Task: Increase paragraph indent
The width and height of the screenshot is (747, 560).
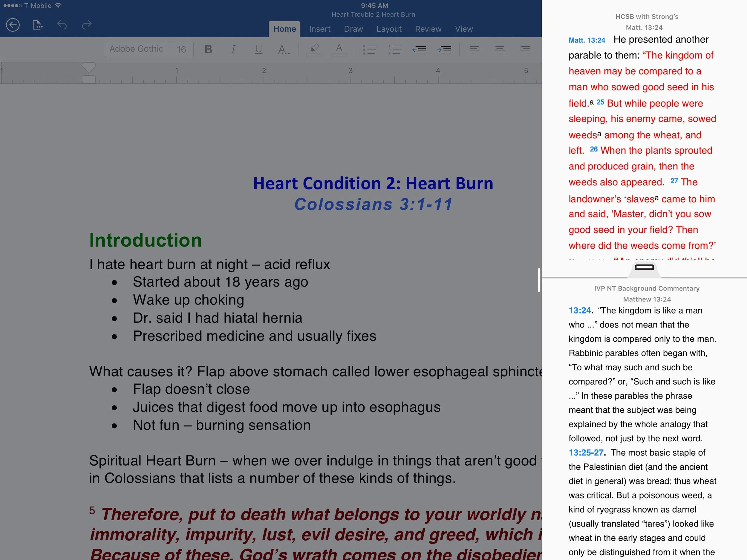Action: pos(444,50)
